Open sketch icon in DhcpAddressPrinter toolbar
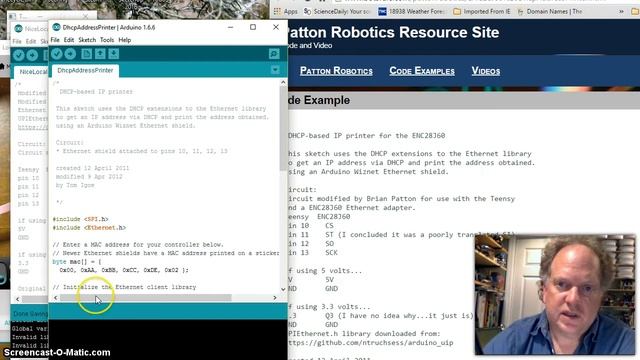Viewport: 640px width, 360px height. click(x=100, y=54)
